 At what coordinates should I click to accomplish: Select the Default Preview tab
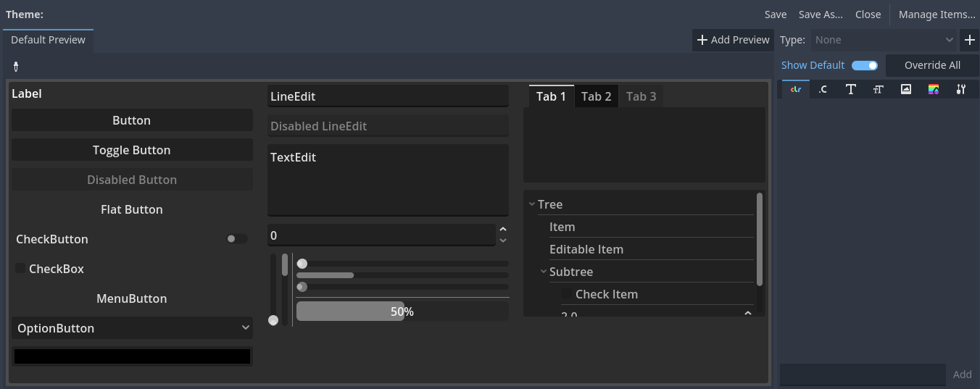click(x=49, y=40)
